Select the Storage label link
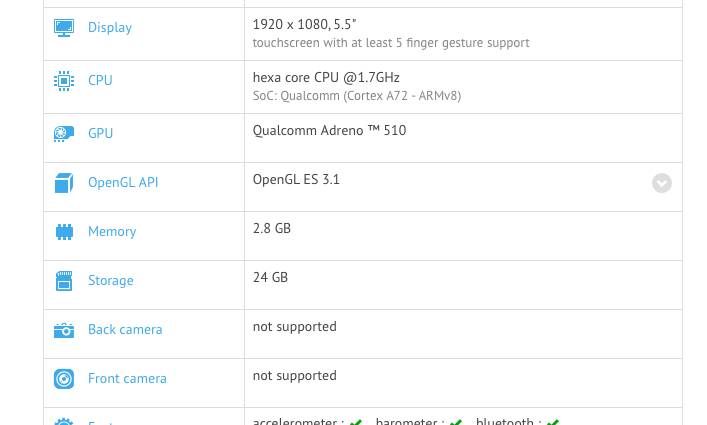 pyautogui.click(x=110, y=281)
